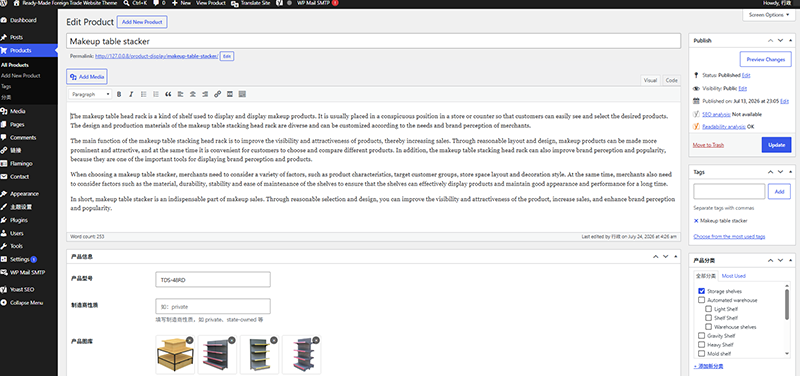Check the Light Shelf category
This screenshot has height=376, width=800.
(709, 309)
